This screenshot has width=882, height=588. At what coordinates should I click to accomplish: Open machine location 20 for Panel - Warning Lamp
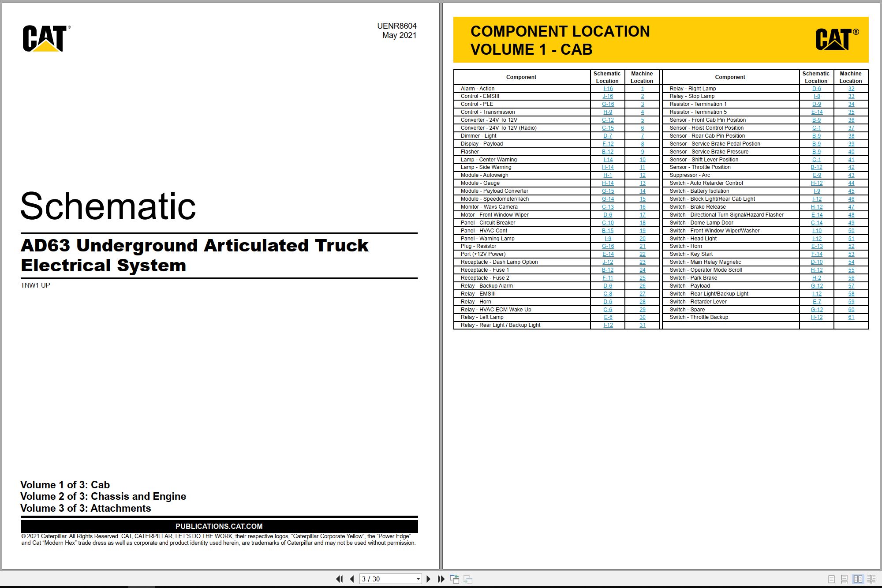click(642, 239)
